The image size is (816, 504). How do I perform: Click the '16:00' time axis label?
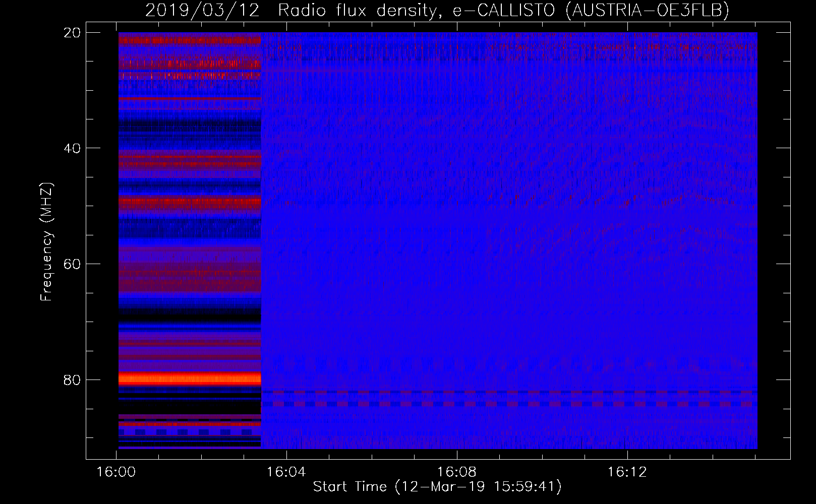coord(116,472)
